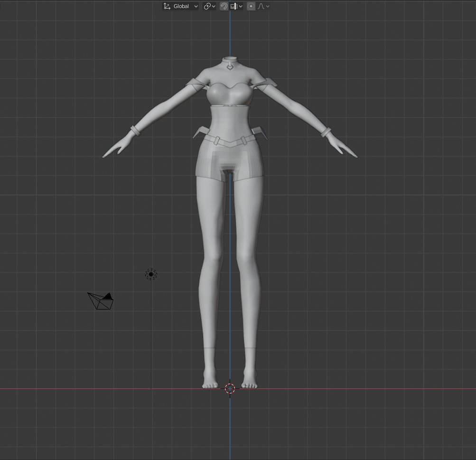Click the 3D cursor at the character's feet
Image resolution: width=476 pixels, height=460 pixels.
[230, 388]
